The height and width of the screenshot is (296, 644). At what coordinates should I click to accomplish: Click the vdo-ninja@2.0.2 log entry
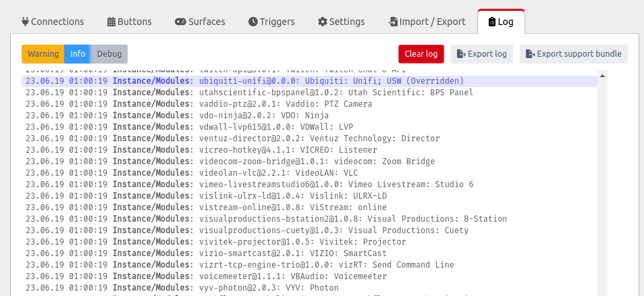click(309, 116)
